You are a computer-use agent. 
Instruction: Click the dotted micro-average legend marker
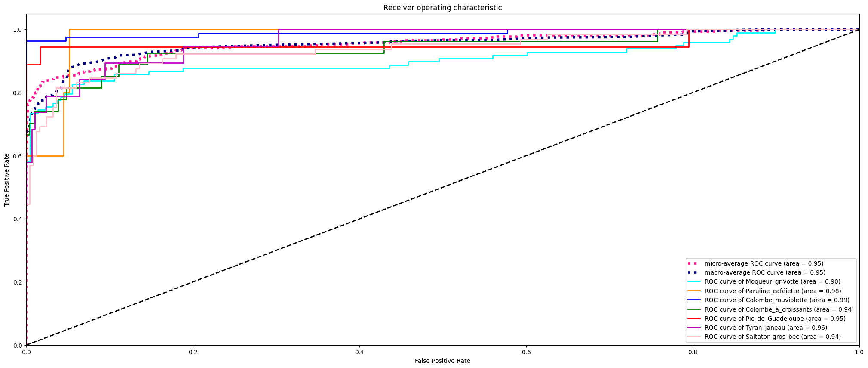point(694,263)
